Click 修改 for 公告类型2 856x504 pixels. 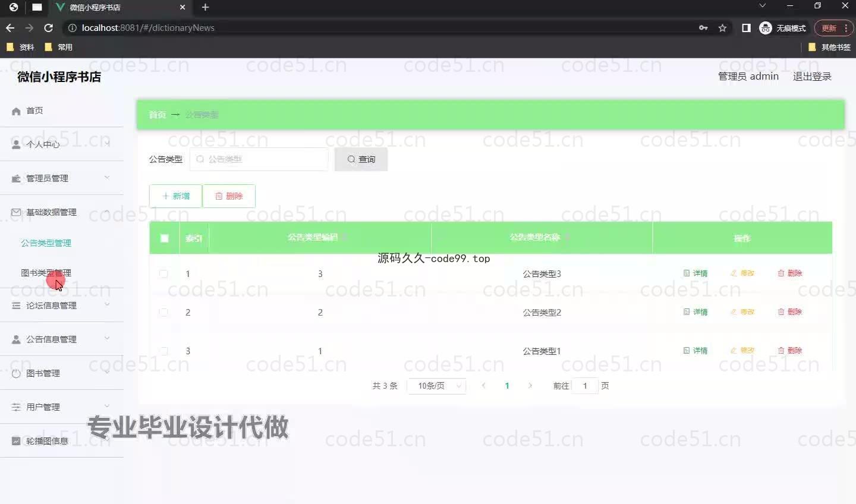coord(742,312)
